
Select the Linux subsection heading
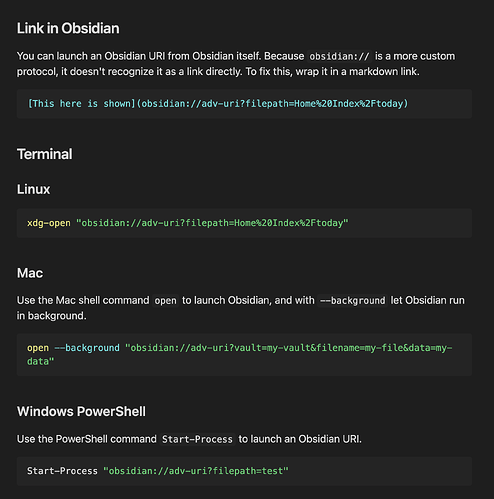(x=33, y=189)
